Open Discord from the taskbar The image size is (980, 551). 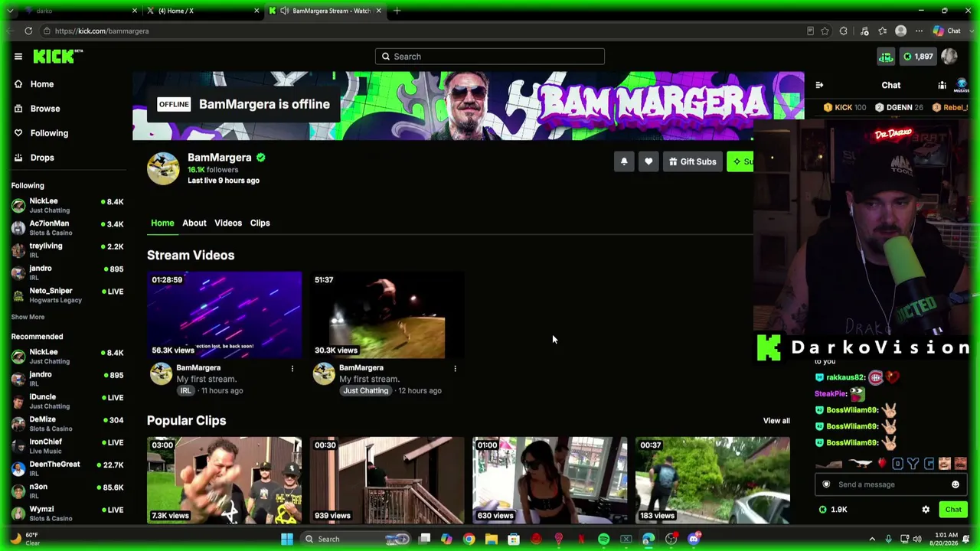coord(694,540)
